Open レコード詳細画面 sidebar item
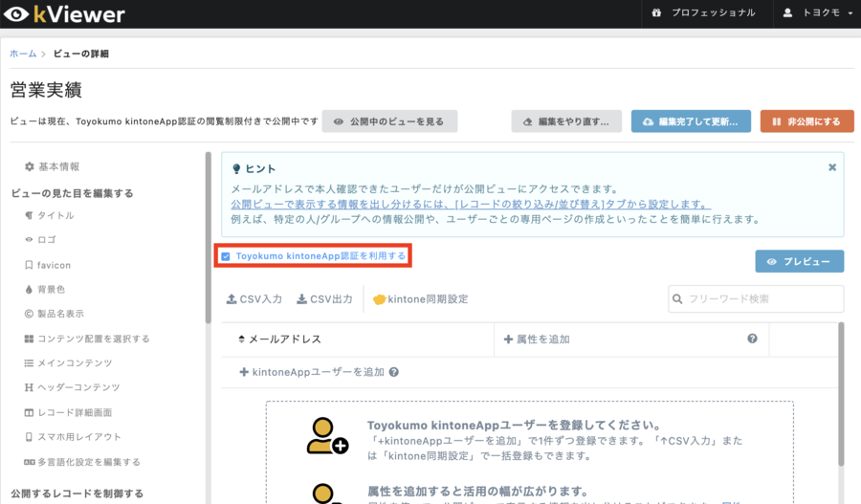This screenshot has height=504, width=861. pos(68,412)
